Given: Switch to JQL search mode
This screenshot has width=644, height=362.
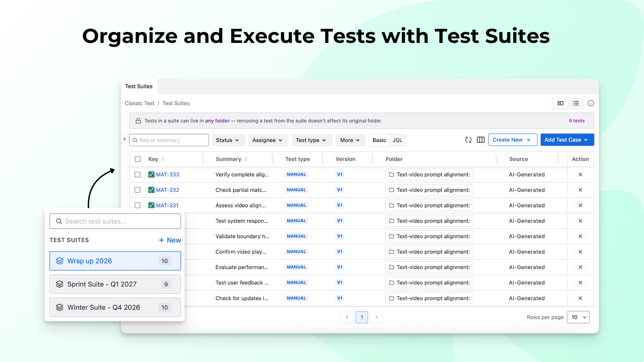Looking at the screenshot, I should coord(397,140).
